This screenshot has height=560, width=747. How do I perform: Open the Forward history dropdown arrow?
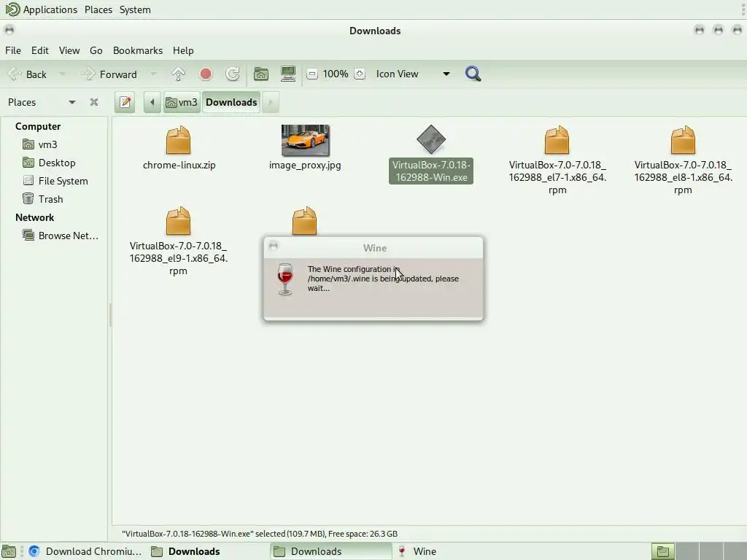click(x=153, y=74)
